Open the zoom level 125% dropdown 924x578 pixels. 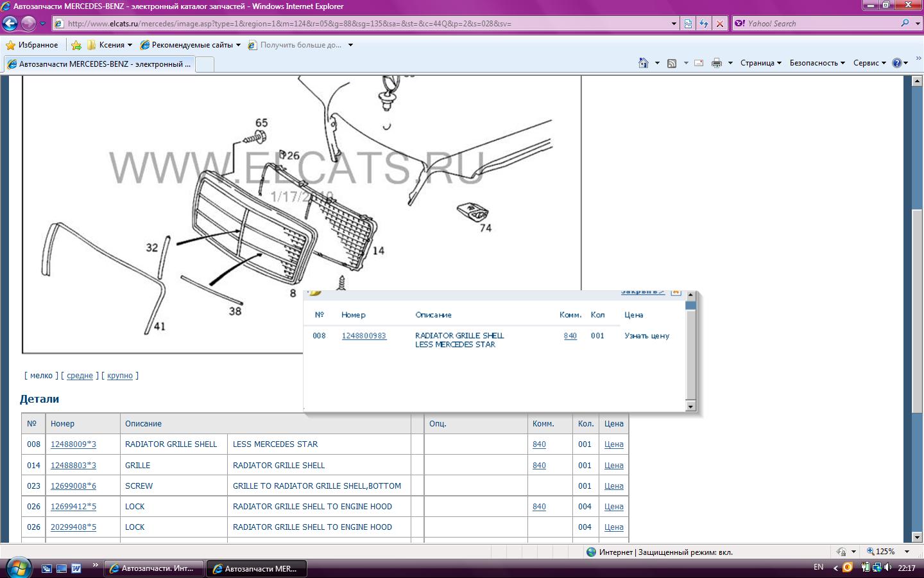[x=907, y=552]
